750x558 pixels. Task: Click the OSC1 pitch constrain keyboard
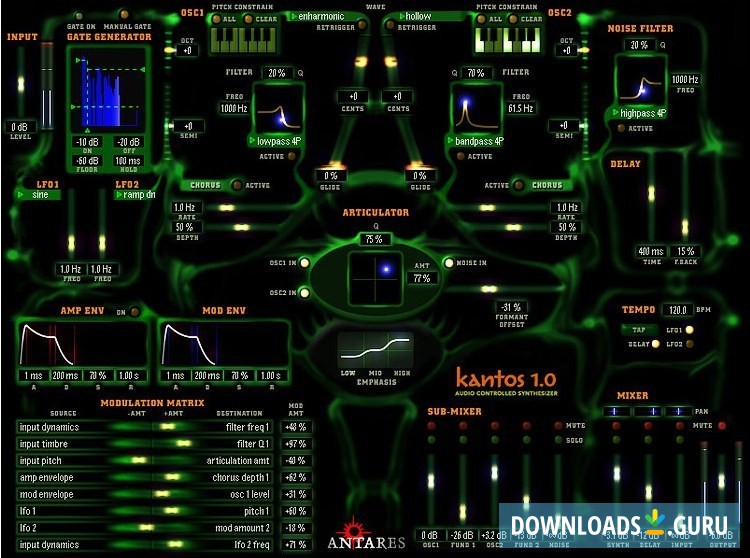243,40
